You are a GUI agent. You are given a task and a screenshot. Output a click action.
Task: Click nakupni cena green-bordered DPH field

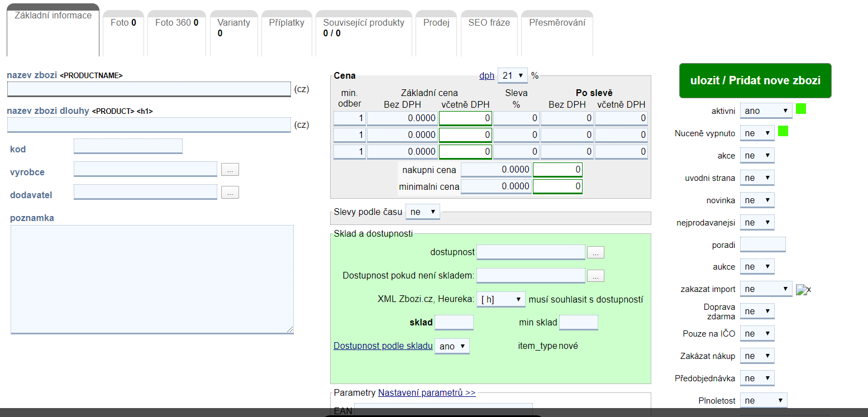point(557,170)
